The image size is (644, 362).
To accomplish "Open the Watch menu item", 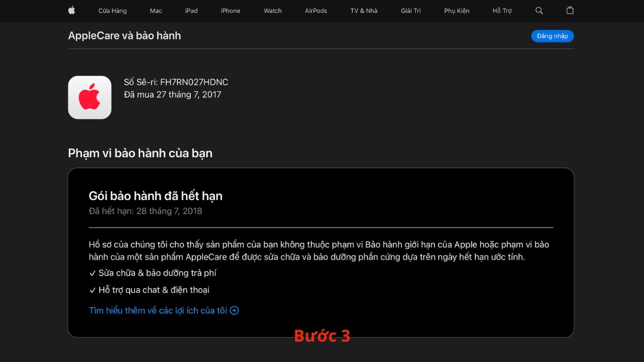I will pyautogui.click(x=272, y=10).
